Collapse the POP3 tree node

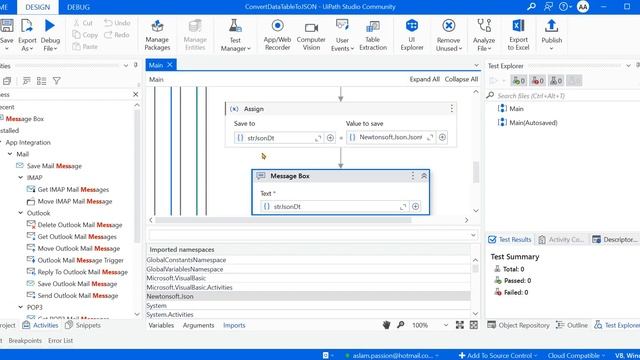(20, 307)
